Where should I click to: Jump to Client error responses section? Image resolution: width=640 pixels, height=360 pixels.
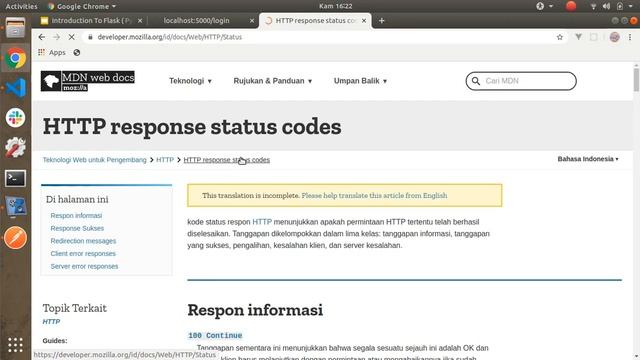83,253
